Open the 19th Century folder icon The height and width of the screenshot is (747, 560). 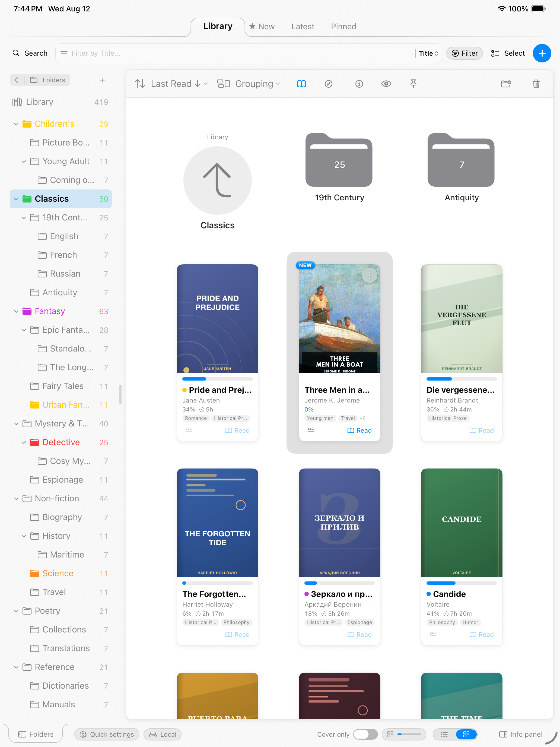[339, 160]
